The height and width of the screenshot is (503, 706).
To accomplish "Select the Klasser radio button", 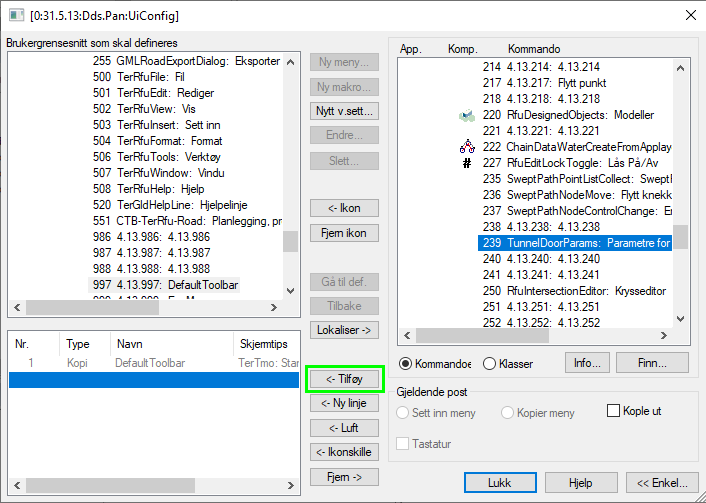I will coord(490,364).
